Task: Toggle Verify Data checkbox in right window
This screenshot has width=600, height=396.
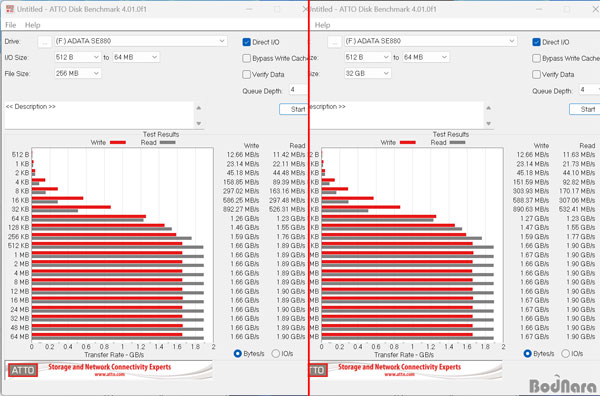Action: 536,74
